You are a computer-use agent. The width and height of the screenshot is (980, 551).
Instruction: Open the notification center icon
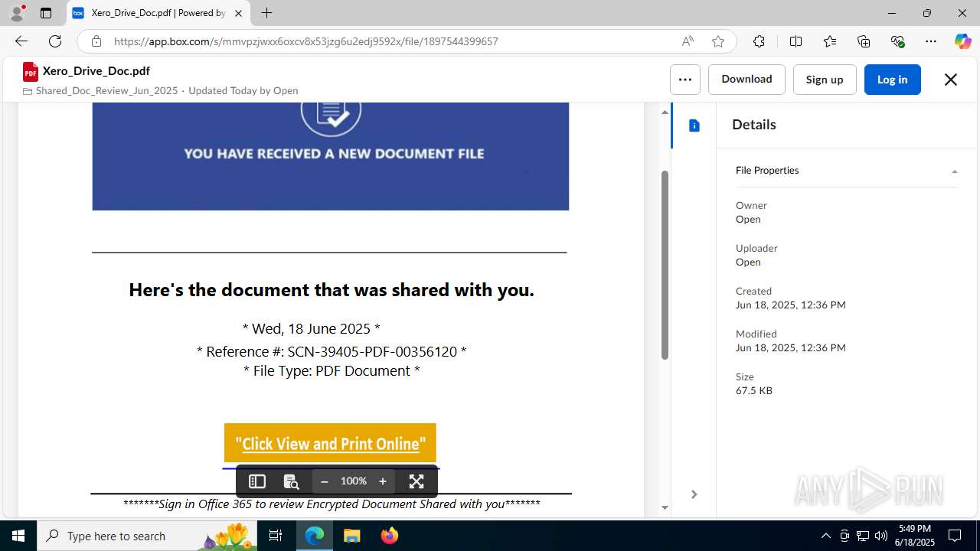955,536
